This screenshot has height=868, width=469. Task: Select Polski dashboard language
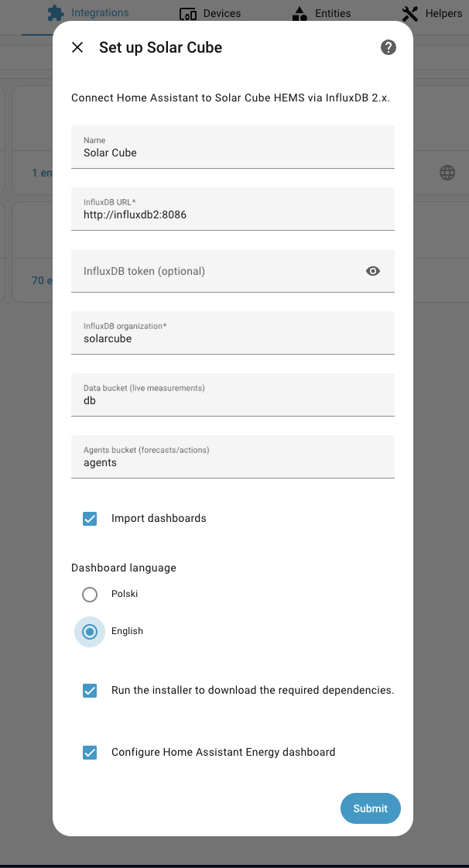point(90,595)
